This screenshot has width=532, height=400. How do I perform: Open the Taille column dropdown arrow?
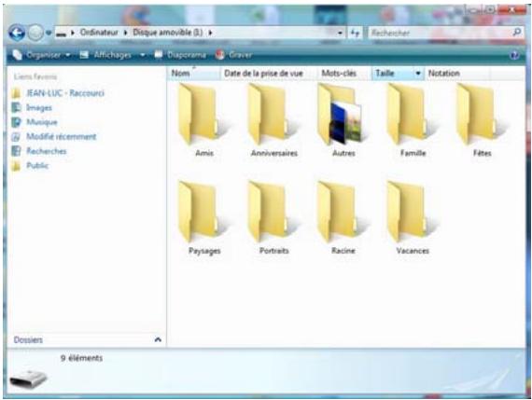click(418, 74)
